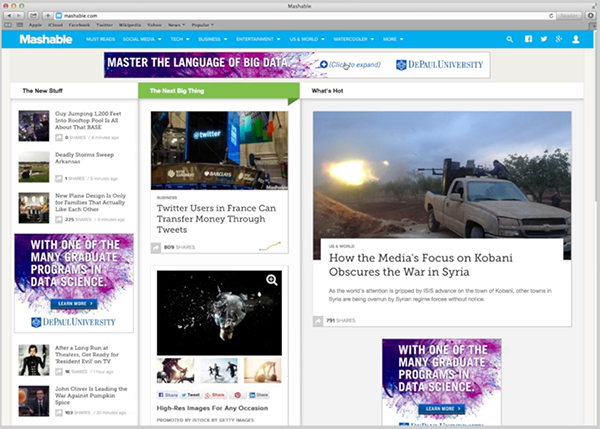Click share icon under Resident Evil story
The image size is (600, 429).
click(59, 372)
